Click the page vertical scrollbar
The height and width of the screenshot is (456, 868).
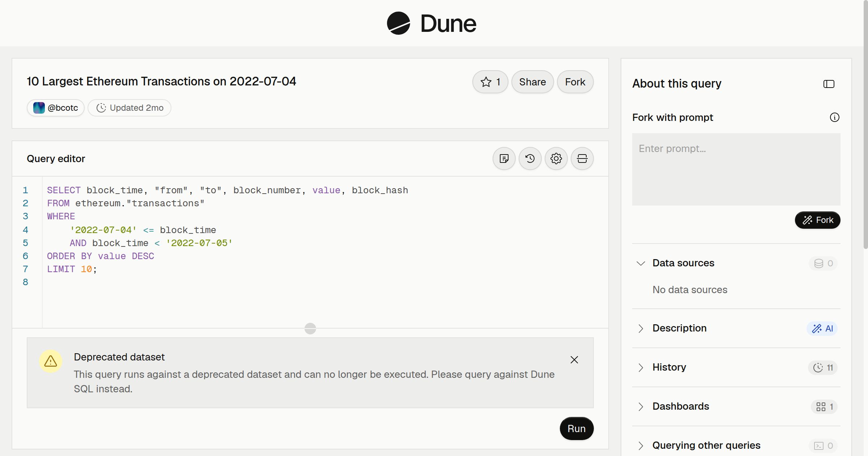tap(865, 124)
